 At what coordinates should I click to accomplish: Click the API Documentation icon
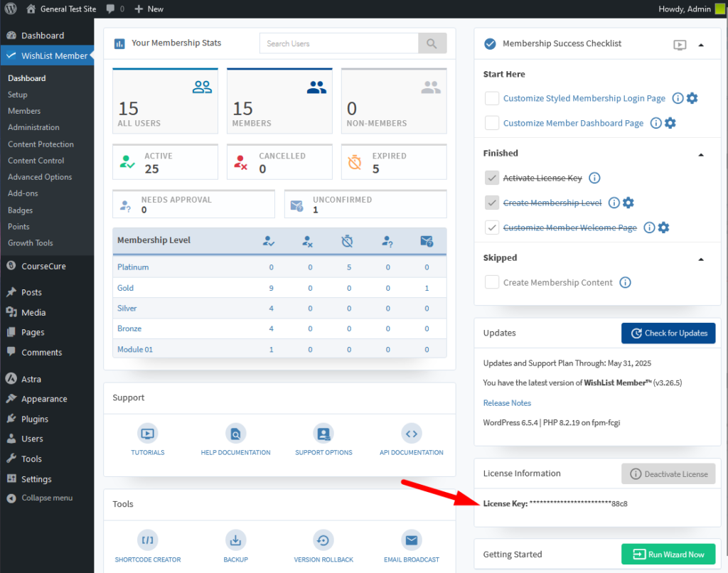click(412, 434)
